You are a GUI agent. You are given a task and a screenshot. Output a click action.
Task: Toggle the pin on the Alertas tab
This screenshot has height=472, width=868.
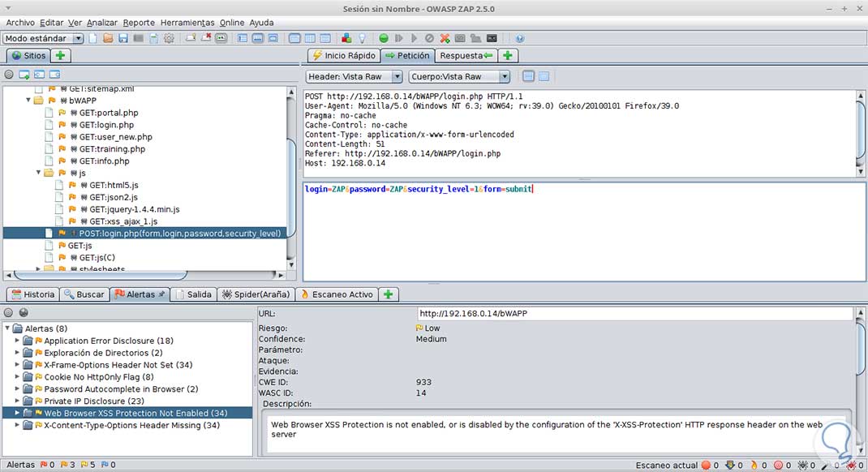(161, 294)
